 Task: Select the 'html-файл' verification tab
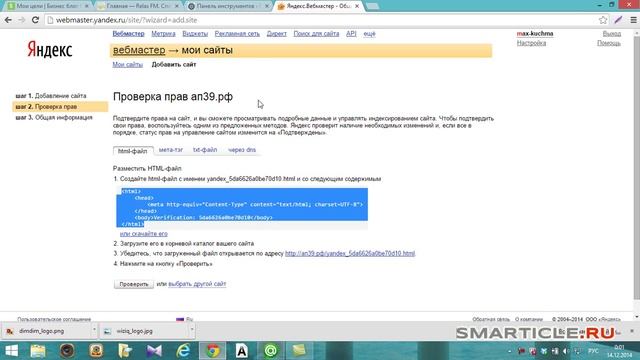(133, 151)
